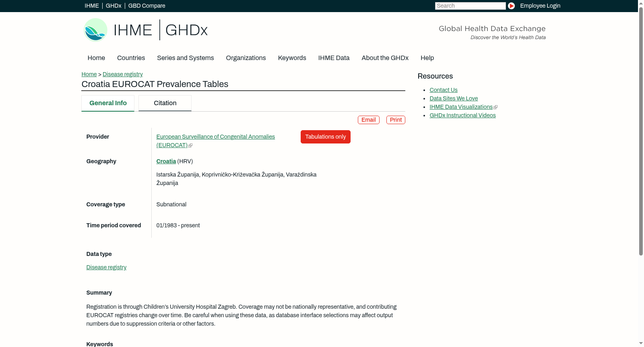
Task: Open the Help menu
Action: (427, 58)
